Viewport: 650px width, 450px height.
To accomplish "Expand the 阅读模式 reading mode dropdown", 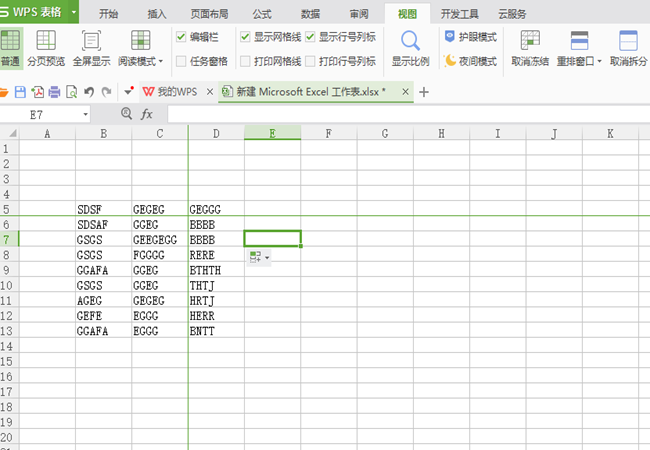I will coord(161,61).
